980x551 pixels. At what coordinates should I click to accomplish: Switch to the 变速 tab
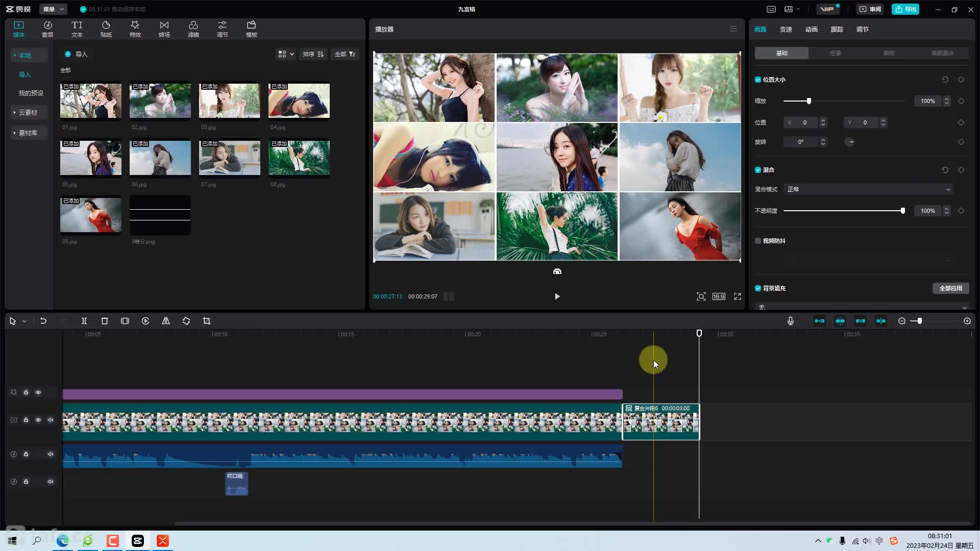pyautogui.click(x=786, y=29)
